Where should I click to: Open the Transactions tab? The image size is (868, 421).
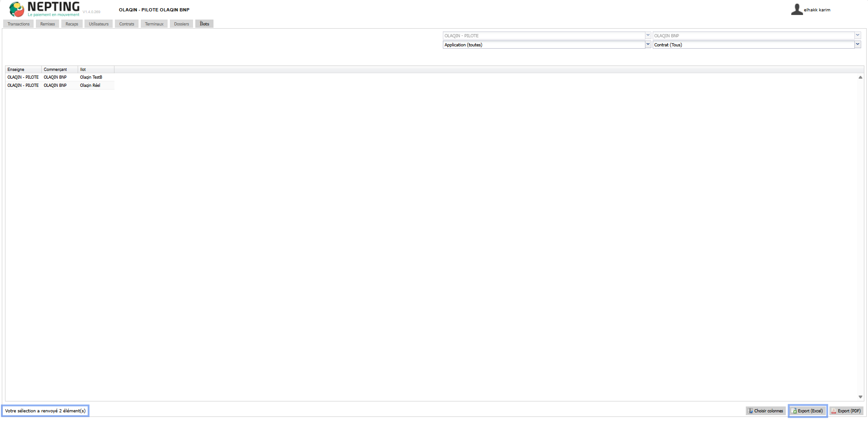pos(19,24)
